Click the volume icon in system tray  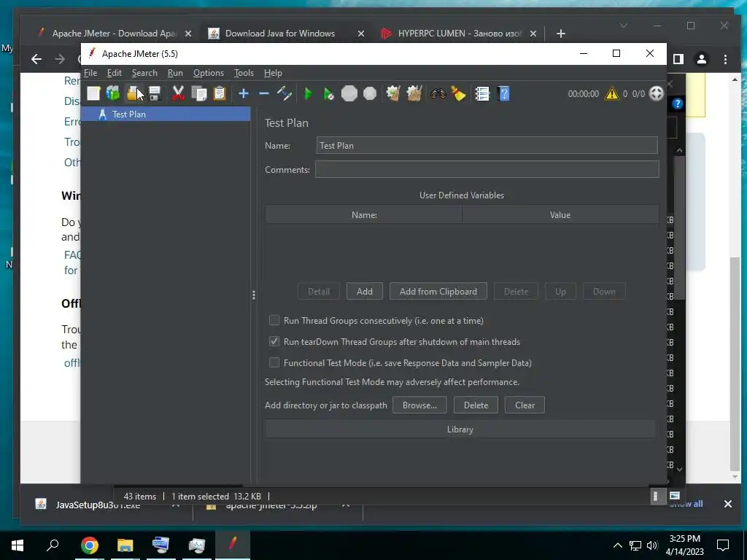click(652, 545)
